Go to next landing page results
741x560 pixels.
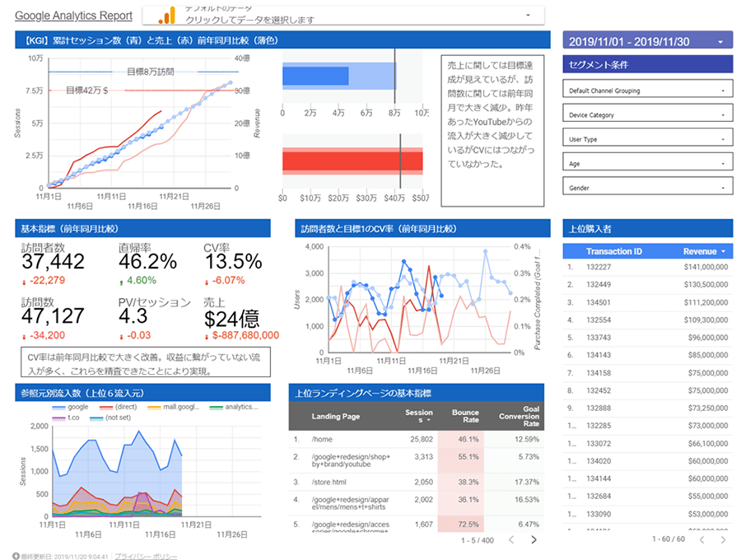click(x=534, y=539)
